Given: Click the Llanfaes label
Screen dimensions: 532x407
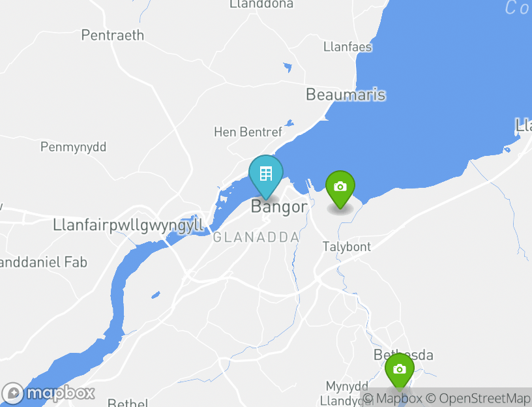Looking at the screenshot, I should (x=347, y=47).
